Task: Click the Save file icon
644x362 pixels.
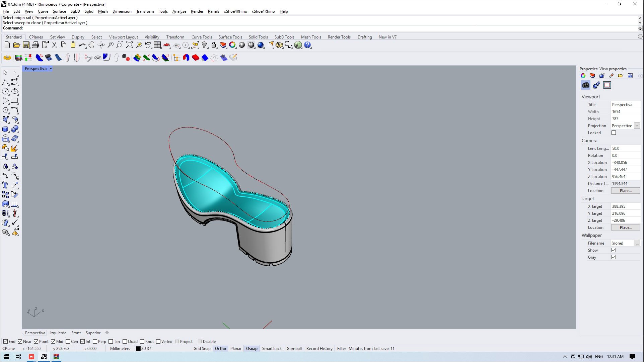Action: (x=26, y=45)
